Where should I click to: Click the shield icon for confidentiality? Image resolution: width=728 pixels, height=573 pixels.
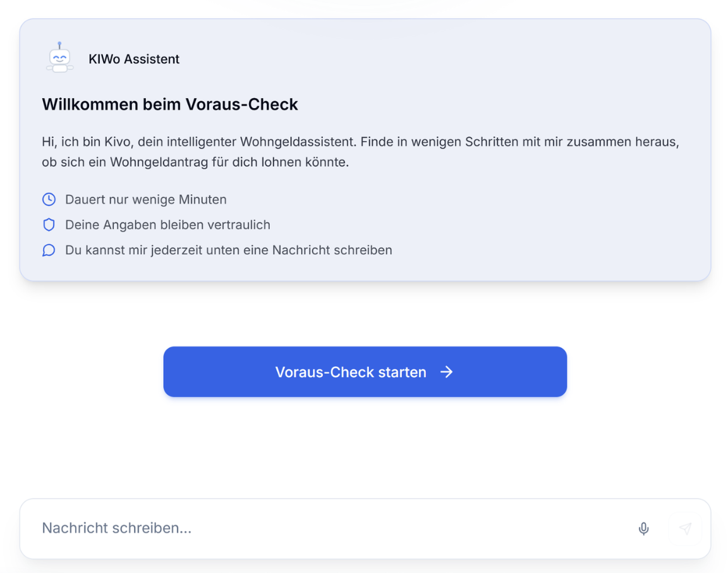49,225
